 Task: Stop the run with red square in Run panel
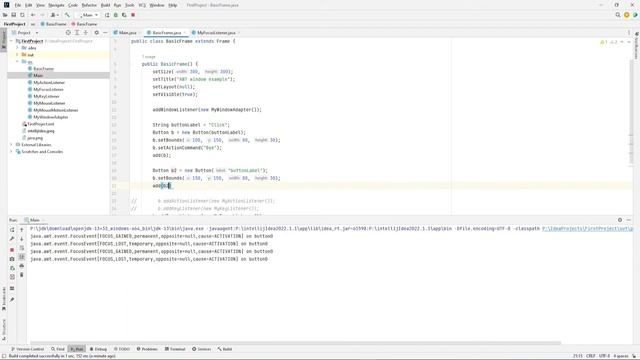coord(12,249)
